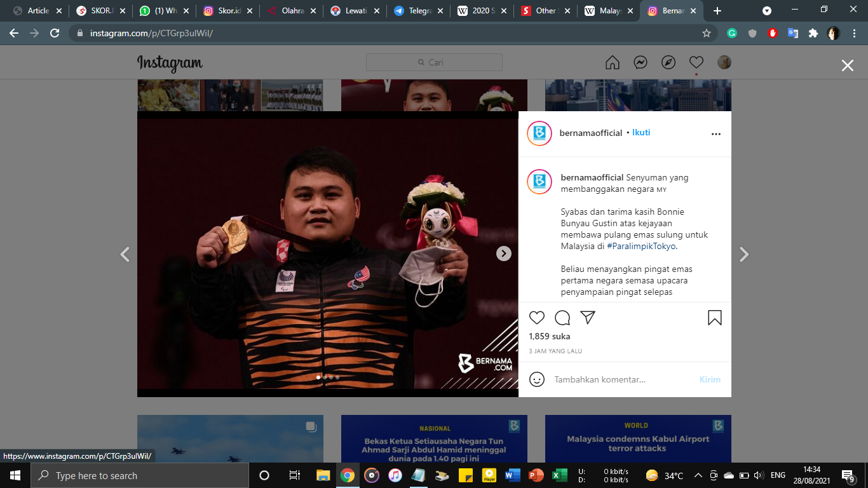
Task: View the 1,859 suka likes list
Action: click(x=550, y=336)
